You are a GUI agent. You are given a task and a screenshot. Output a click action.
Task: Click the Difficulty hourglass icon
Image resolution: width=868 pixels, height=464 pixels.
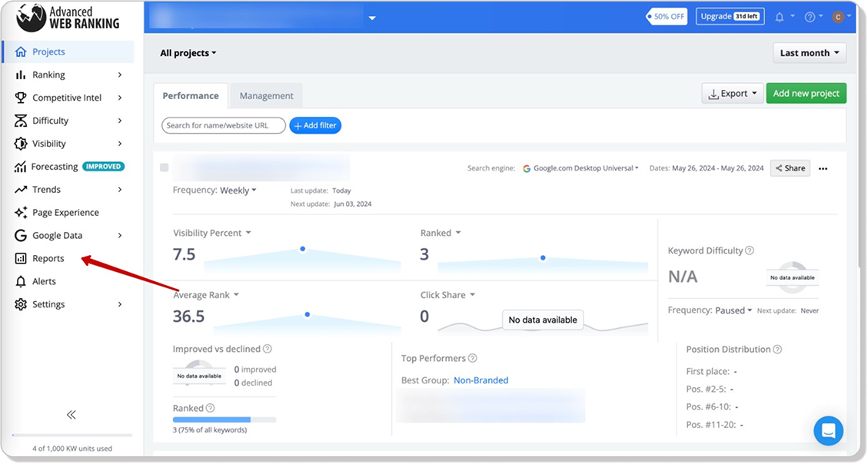[21, 121]
